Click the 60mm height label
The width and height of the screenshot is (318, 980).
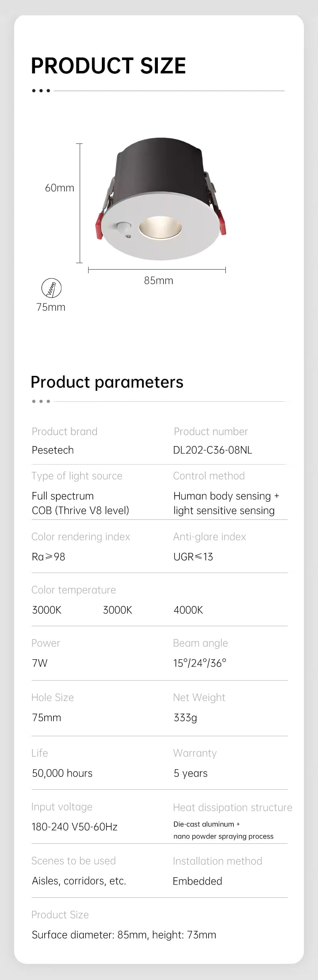coord(60,188)
